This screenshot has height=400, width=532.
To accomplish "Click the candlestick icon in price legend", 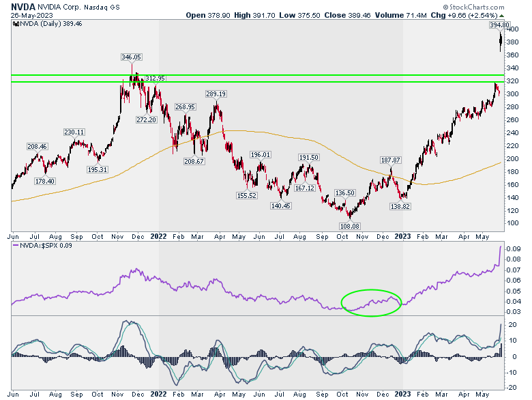I will pos(16,24).
